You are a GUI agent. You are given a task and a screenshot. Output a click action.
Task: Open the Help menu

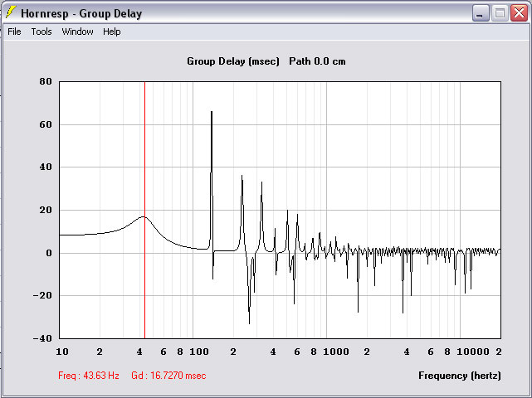point(111,32)
